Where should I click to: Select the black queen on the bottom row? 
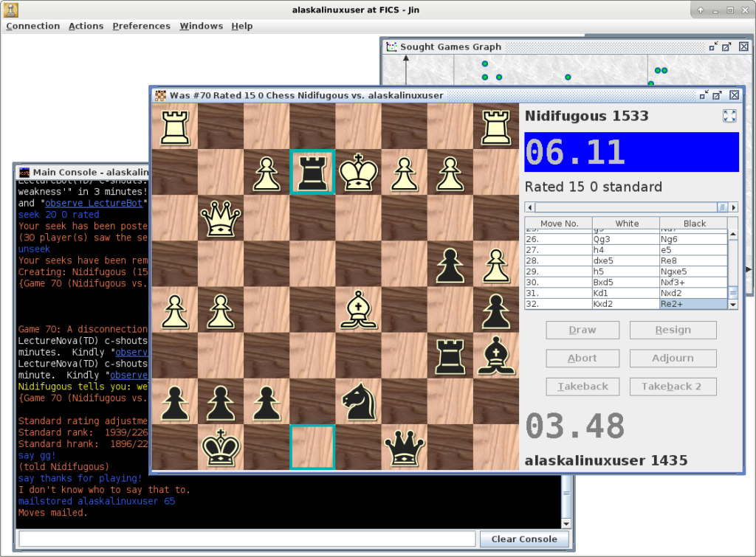pos(404,447)
